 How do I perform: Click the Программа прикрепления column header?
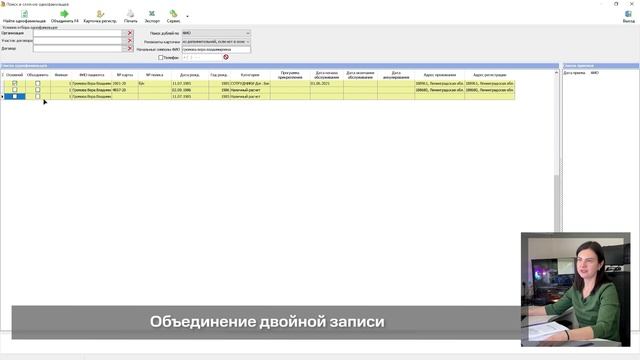tap(290, 75)
